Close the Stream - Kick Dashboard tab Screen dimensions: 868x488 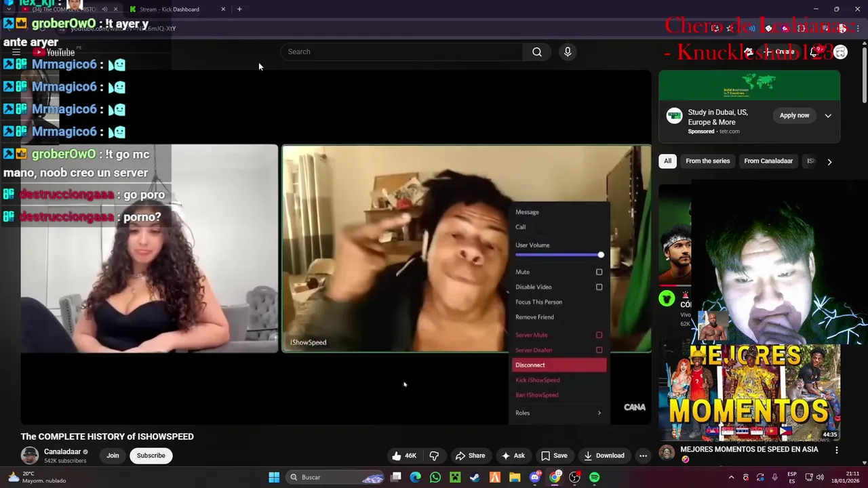point(223,9)
